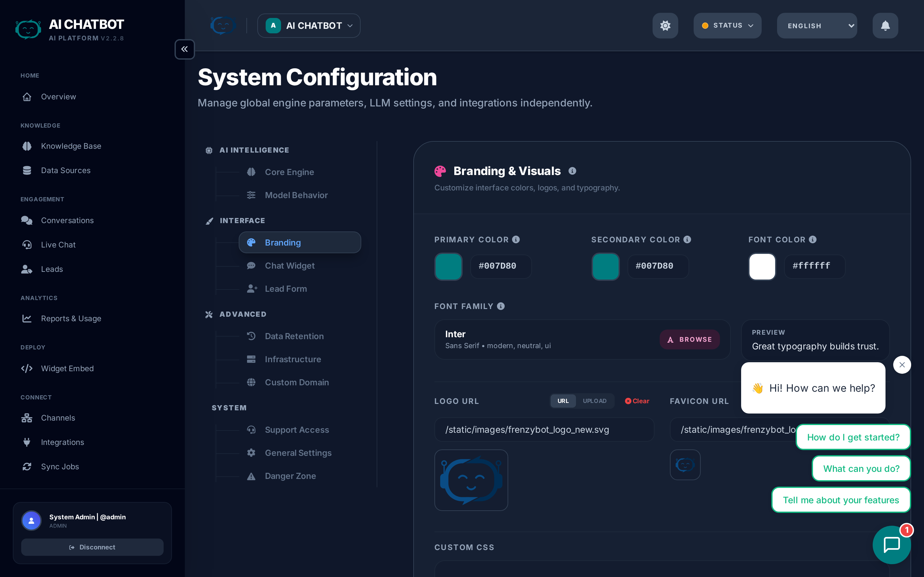Screen dimensions: 924x577
Task: Open the AI Chatbot workspace dropdown
Action: (x=309, y=26)
